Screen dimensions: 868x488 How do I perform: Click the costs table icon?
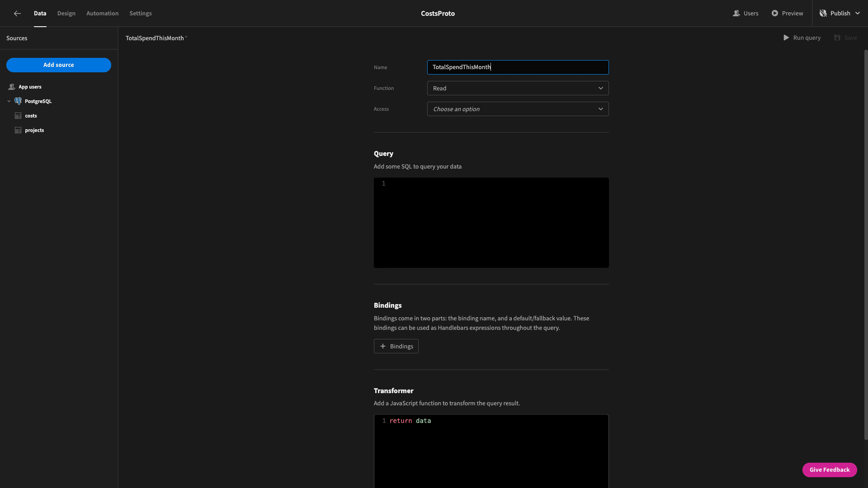point(18,116)
